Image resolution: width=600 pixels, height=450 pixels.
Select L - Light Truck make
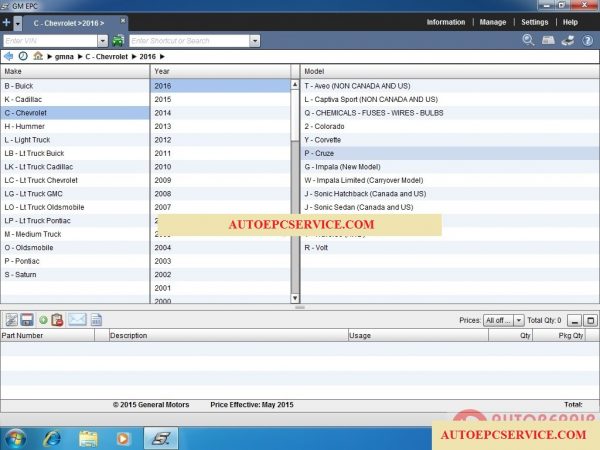[75, 140]
